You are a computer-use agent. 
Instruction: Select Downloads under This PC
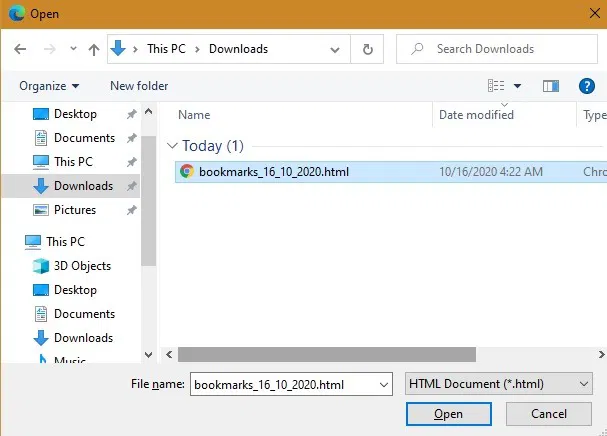[x=73, y=338]
